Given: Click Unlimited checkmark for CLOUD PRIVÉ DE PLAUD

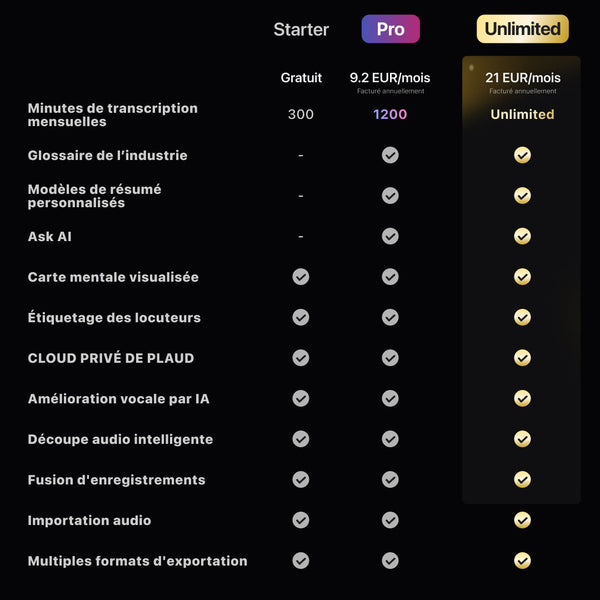Looking at the screenshot, I should click(x=522, y=358).
